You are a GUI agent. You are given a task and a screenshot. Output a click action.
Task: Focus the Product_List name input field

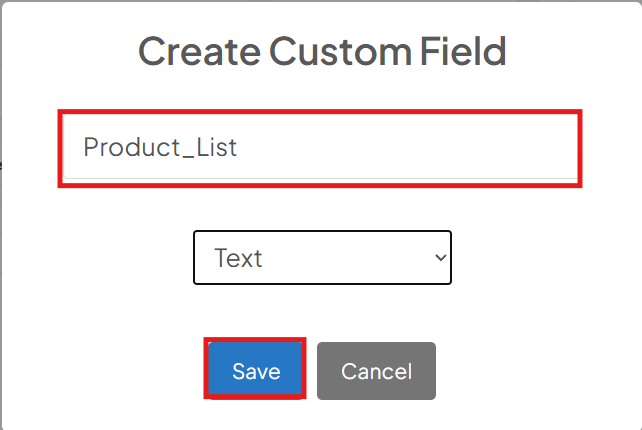click(320, 147)
